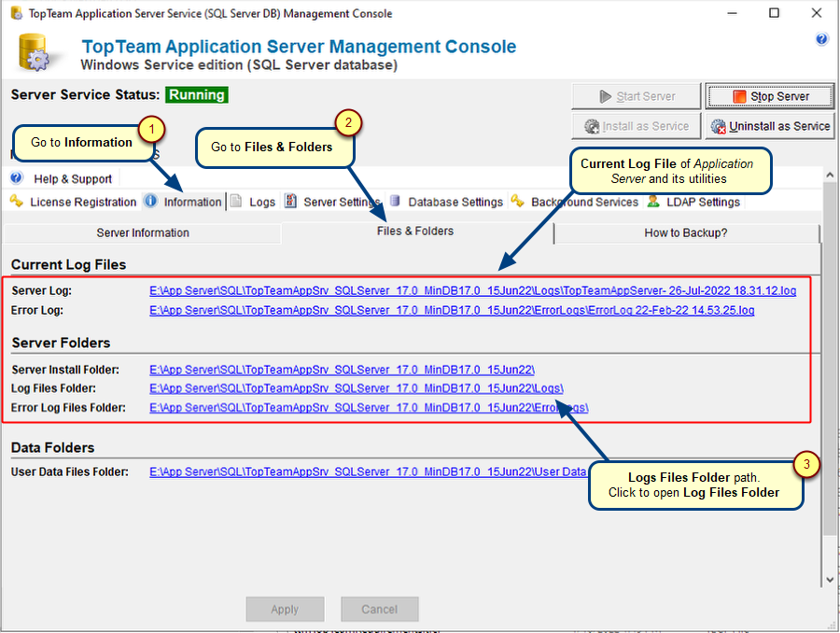Click the Stop Server button

770,96
